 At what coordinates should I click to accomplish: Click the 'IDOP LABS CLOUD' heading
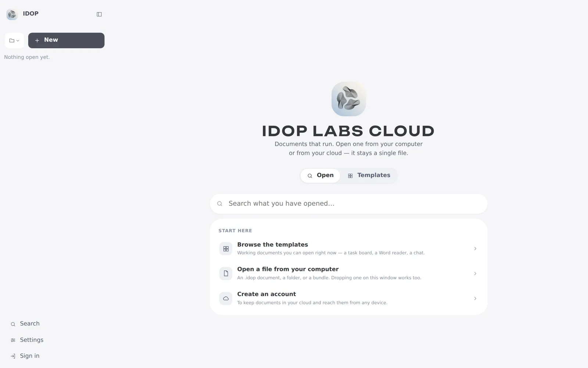348,131
